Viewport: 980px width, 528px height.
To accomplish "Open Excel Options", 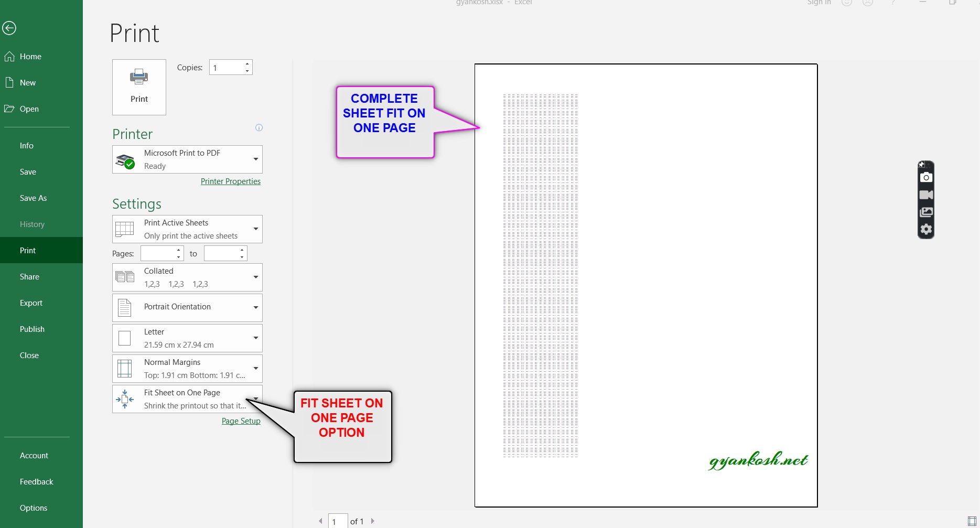I will 41,508.
